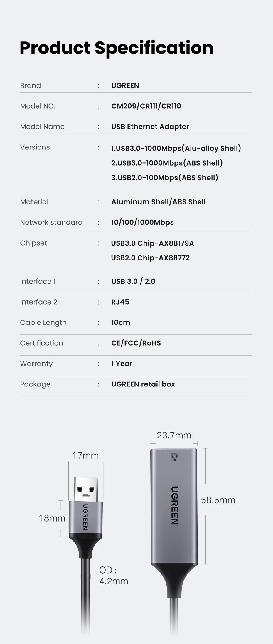Click the "Product Specification" heading

tap(117, 48)
